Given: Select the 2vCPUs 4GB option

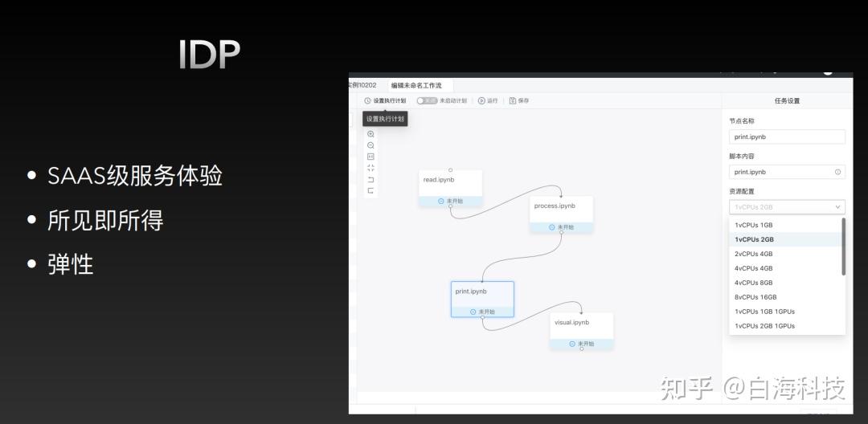Looking at the screenshot, I should coord(785,254).
